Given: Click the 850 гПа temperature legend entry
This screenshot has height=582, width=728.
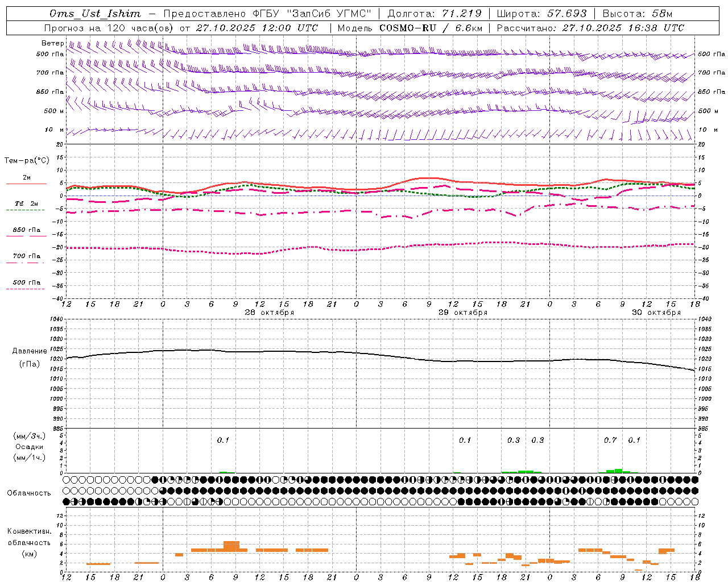Looking at the screenshot, I should (26, 230).
